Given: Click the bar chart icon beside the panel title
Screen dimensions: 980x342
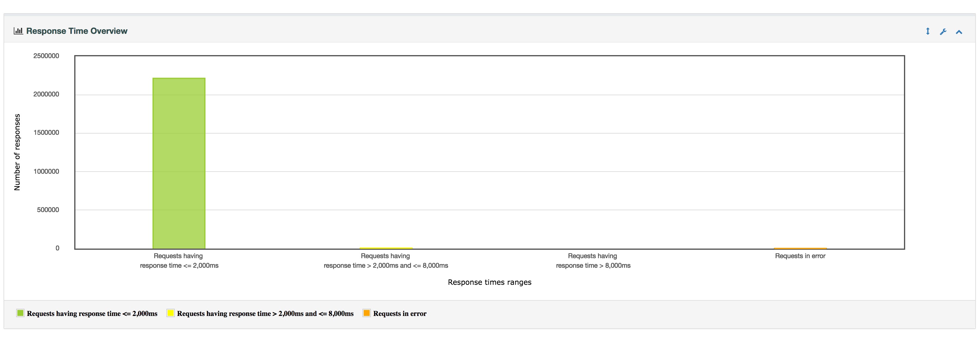Looking at the screenshot, I should 18,31.
